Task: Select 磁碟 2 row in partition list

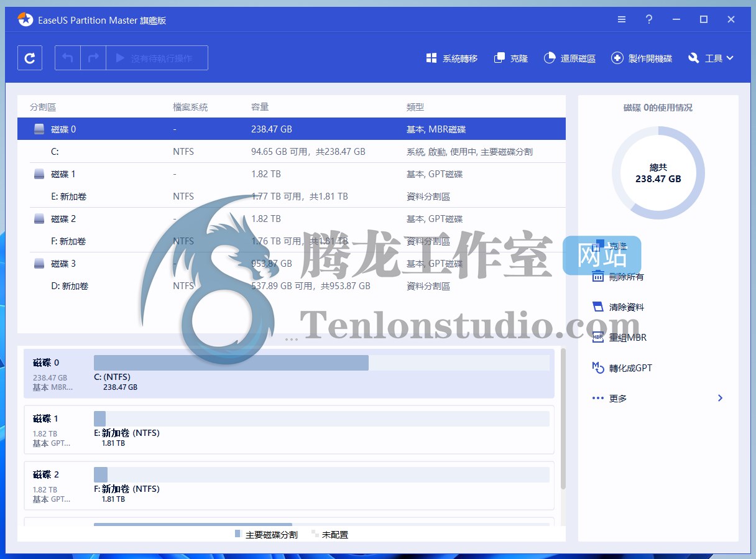Action: pyautogui.click(x=292, y=219)
